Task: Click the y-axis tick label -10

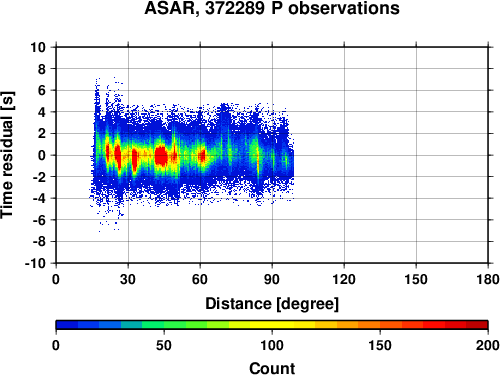Action: tap(35, 263)
